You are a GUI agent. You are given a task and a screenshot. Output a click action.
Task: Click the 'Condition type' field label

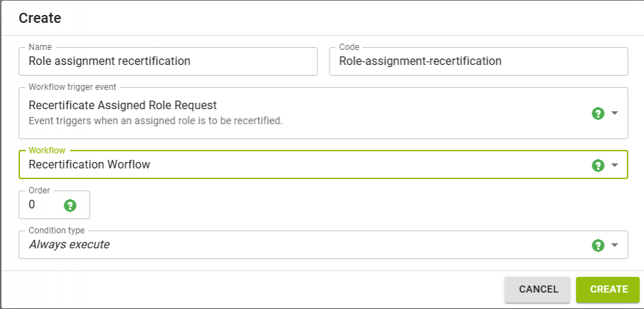(56, 231)
